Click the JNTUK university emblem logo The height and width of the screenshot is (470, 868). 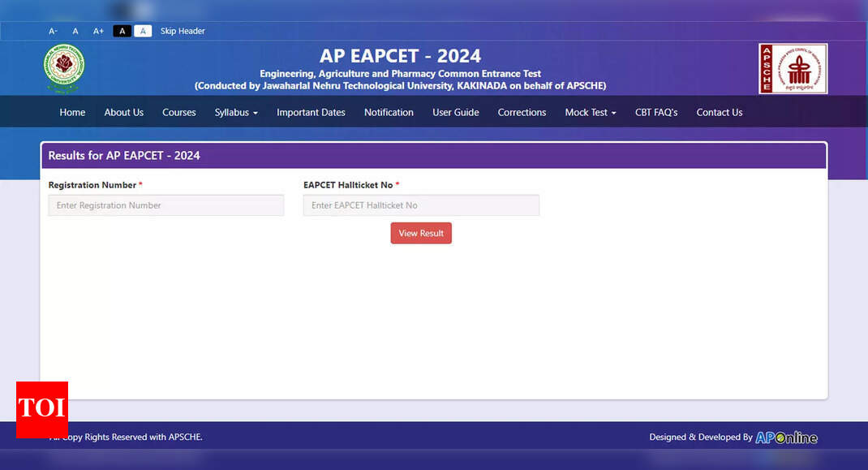click(x=63, y=68)
